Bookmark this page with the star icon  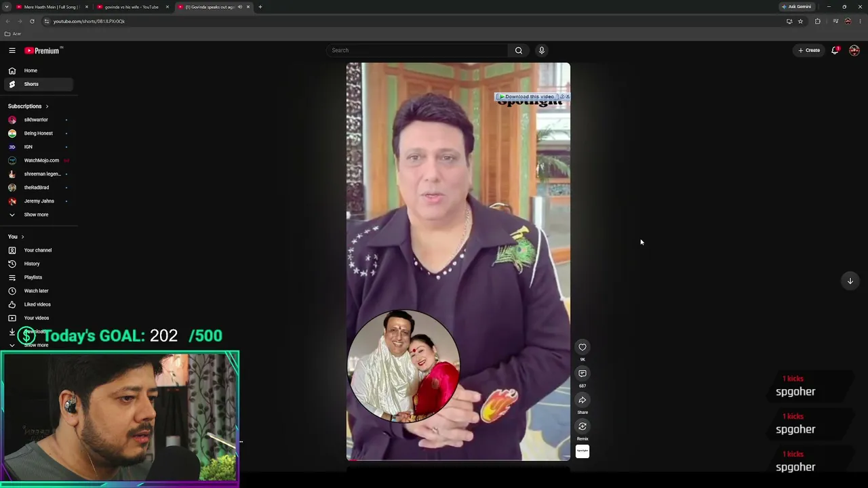coord(800,21)
